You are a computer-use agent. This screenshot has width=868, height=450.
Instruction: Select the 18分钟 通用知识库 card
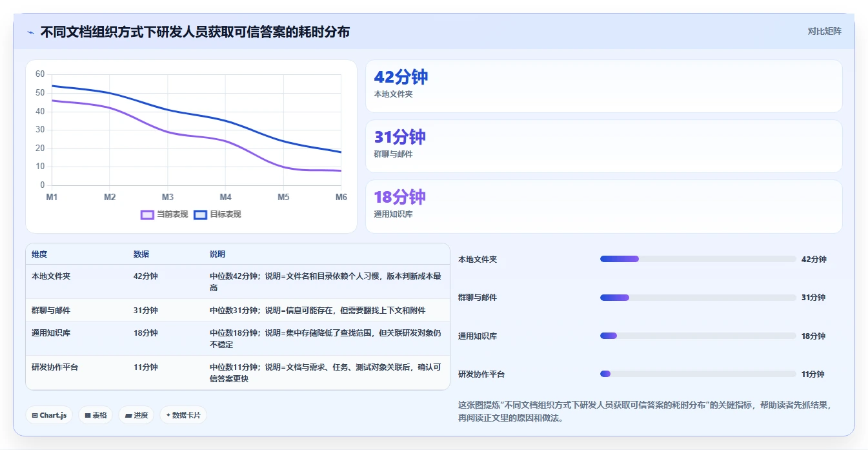click(603, 207)
